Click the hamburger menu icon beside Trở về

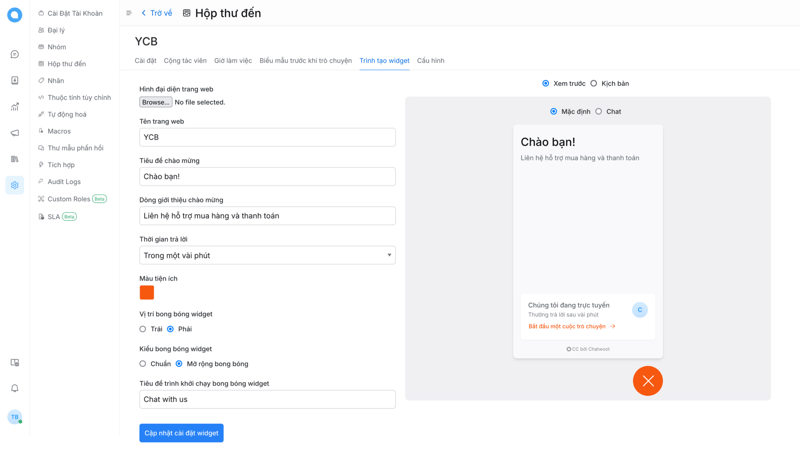click(x=129, y=13)
